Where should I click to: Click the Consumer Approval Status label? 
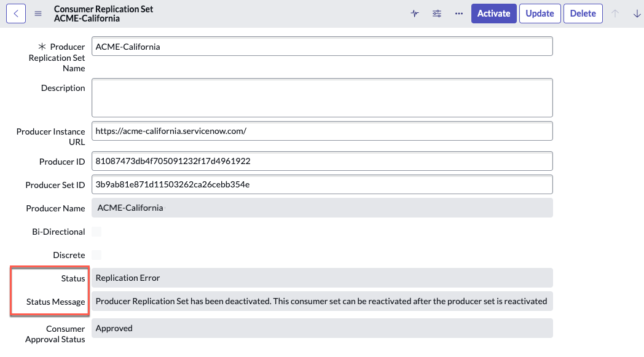(x=55, y=334)
